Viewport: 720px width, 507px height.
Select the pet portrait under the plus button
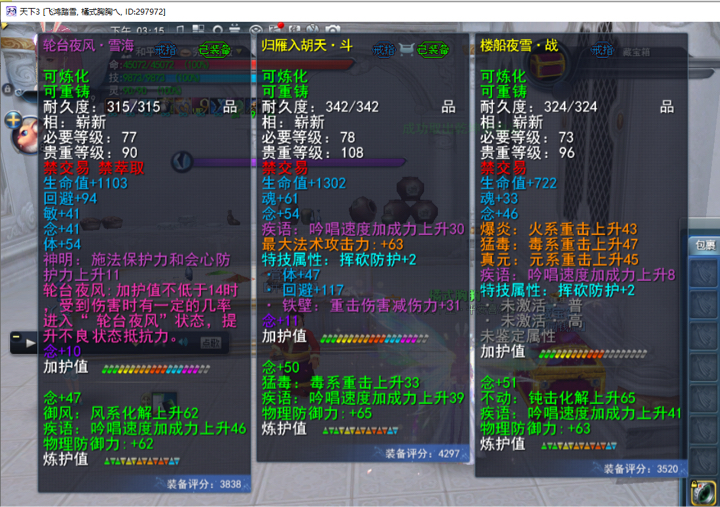coord(26,136)
